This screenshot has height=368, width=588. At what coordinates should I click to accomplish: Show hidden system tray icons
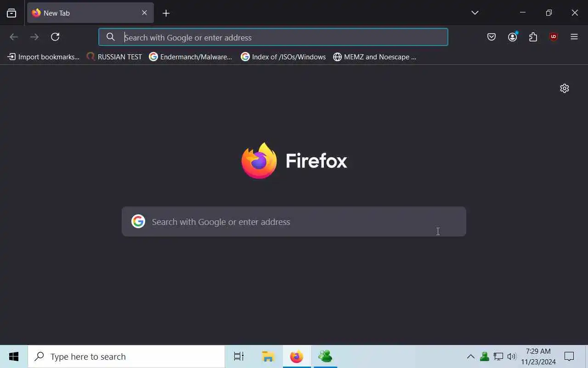[x=471, y=356]
